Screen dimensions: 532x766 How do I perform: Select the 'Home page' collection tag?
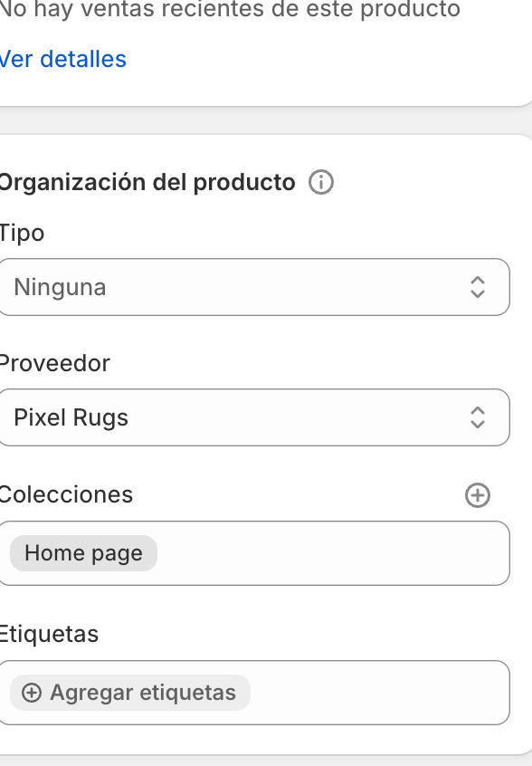coord(83,553)
